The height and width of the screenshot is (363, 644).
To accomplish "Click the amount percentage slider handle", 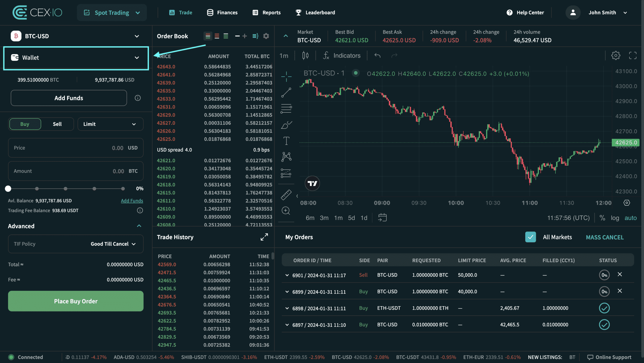I will click(8, 189).
